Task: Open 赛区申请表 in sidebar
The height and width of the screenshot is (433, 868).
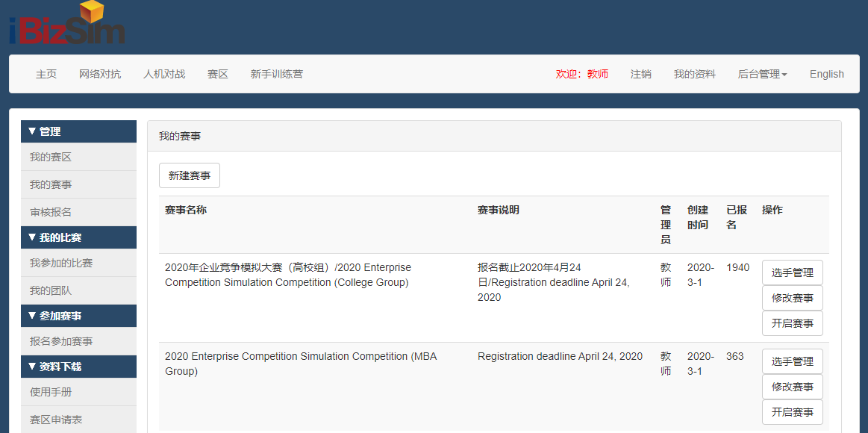Action: (78, 420)
